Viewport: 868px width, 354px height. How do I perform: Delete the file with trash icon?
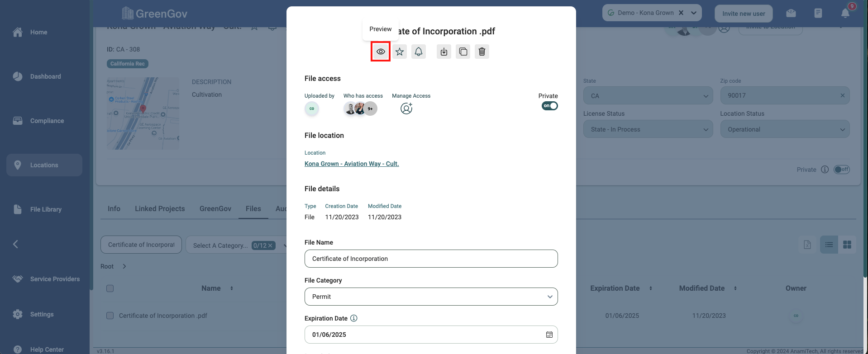tap(482, 52)
